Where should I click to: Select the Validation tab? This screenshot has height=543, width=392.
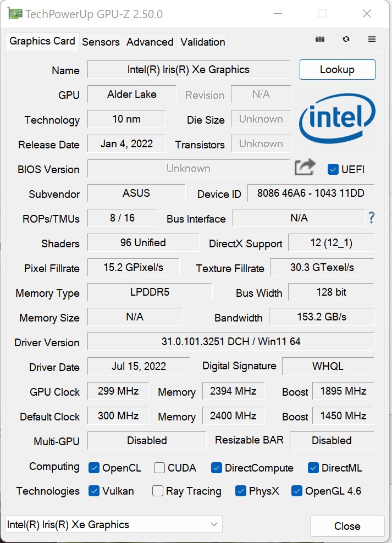202,42
